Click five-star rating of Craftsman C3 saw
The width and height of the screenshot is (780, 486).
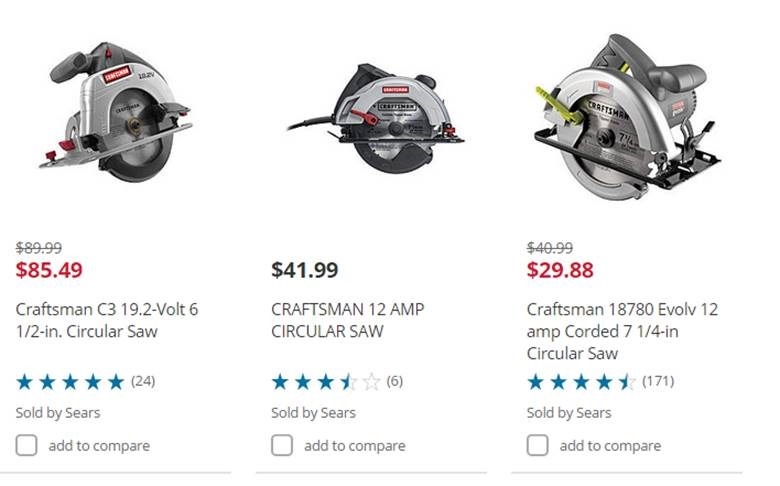[x=70, y=381]
